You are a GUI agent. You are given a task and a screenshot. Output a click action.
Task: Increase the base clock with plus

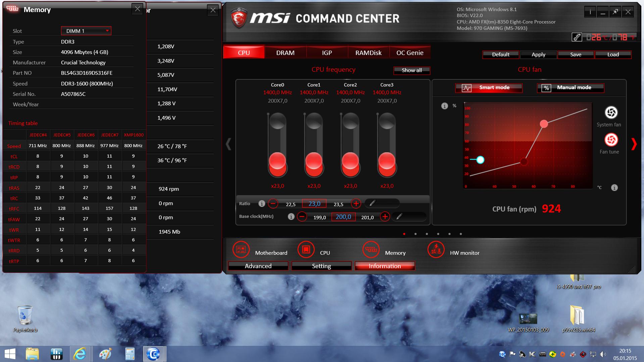pos(385,216)
